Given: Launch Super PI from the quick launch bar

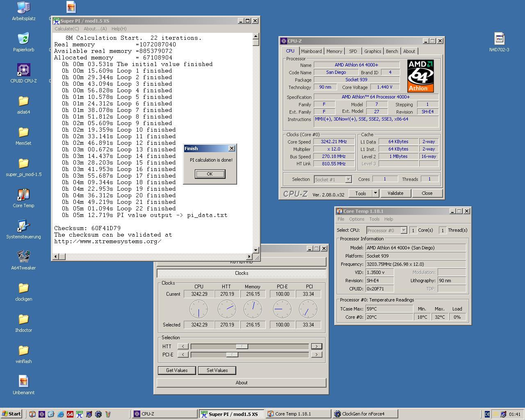Looking at the screenshot, I should (79, 414).
